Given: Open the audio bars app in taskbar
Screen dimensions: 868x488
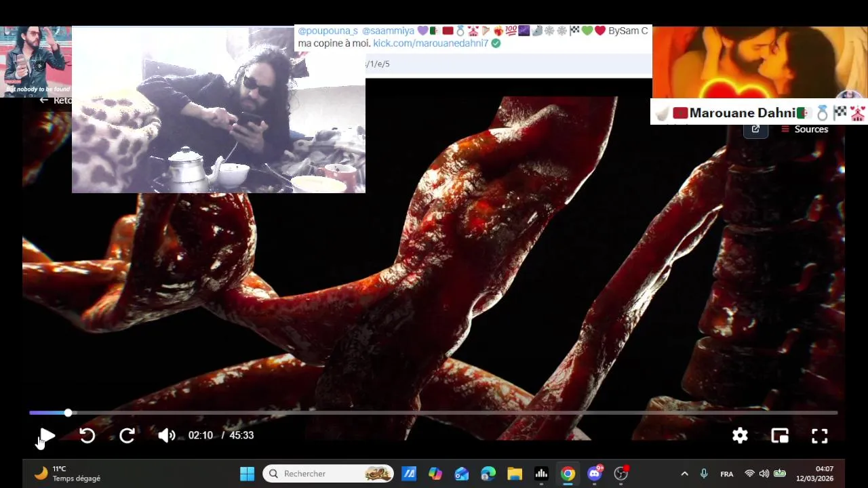Looking at the screenshot, I should tap(541, 474).
